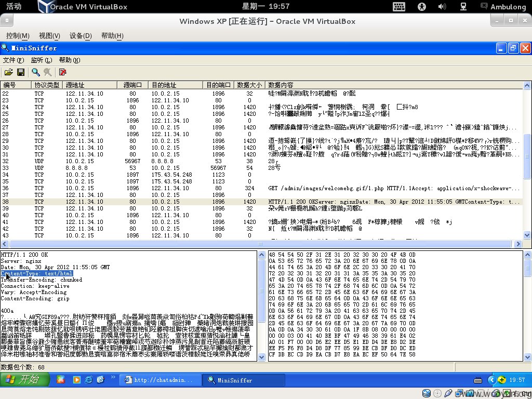This screenshot has width=532, height=399.
Task: Select packet row 34 to 175.43.54.248
Action: pos(261,175)
